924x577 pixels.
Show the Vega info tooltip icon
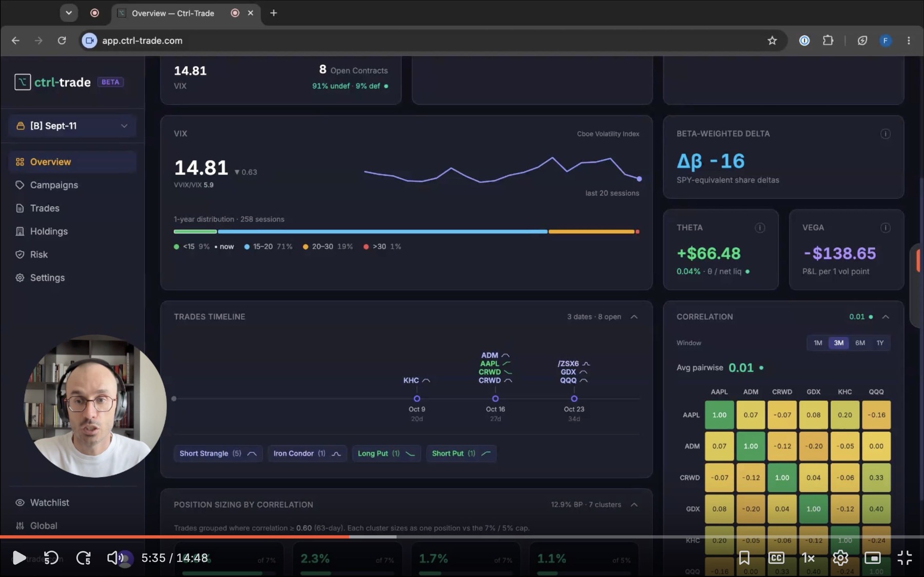tap(885, 227)
